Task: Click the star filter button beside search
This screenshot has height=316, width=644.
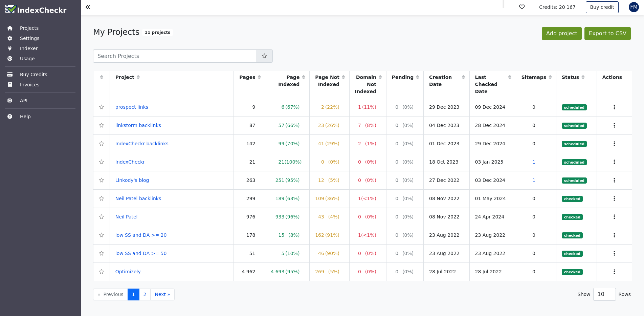Action: point(264,56)
